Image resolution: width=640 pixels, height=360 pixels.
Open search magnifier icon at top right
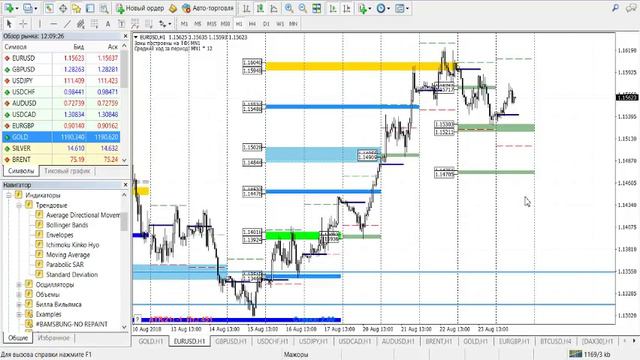click(616, 8)
